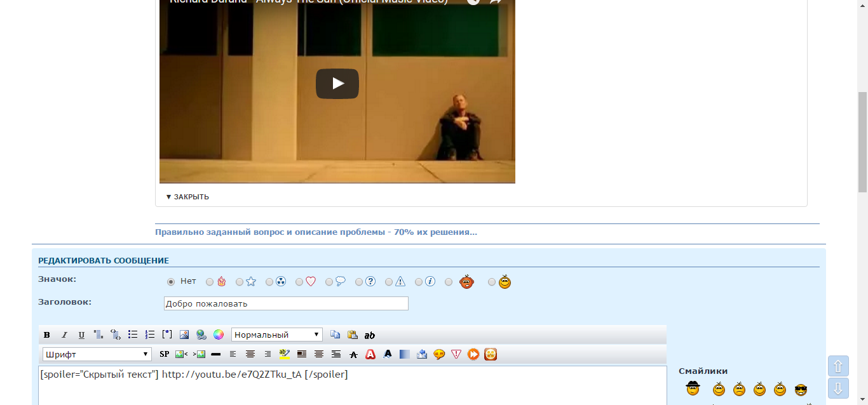The image size is (868, 405).
Task: Center-align the text
Action: pyautogui.click(x=250, y=354)
